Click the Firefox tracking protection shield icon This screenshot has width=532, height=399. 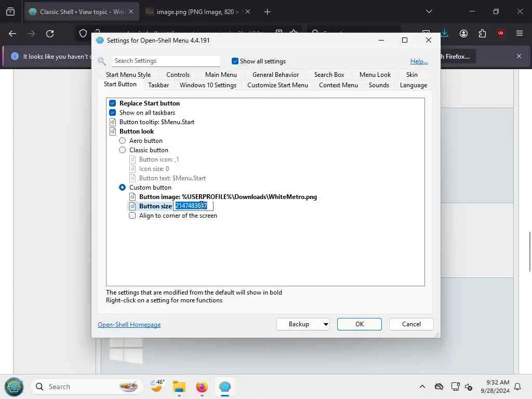pos(83,34)
